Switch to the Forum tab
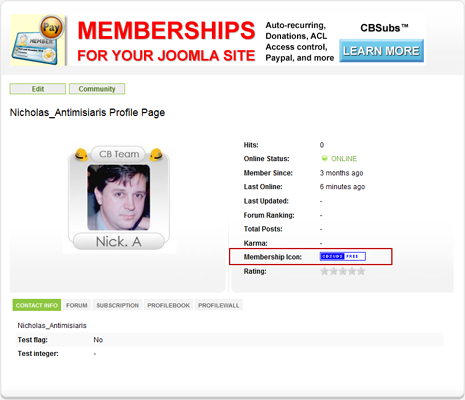The width and height of the screenshot is (465, 400). [77, 305]
